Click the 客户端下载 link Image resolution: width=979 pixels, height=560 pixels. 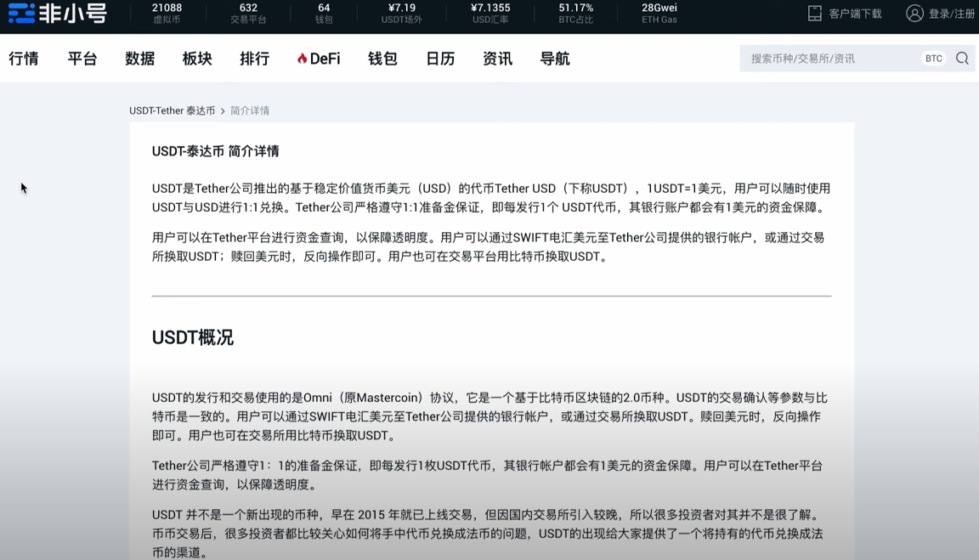point(855,14)
